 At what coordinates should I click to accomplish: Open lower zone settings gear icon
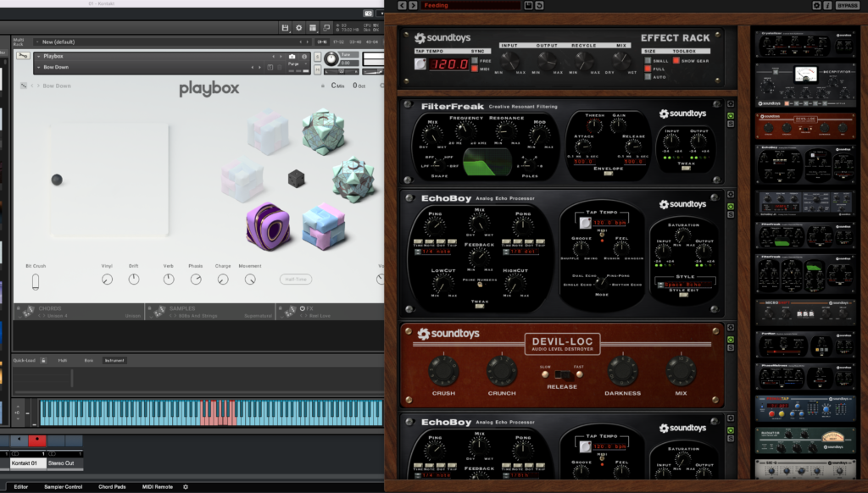[x=186, y=487]
